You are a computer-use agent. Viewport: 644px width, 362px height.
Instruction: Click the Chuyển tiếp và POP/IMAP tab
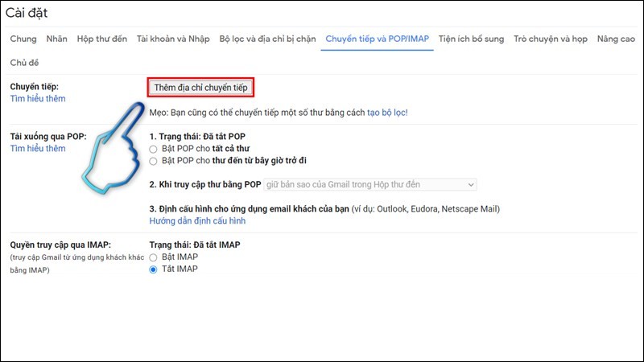[377, 38]
